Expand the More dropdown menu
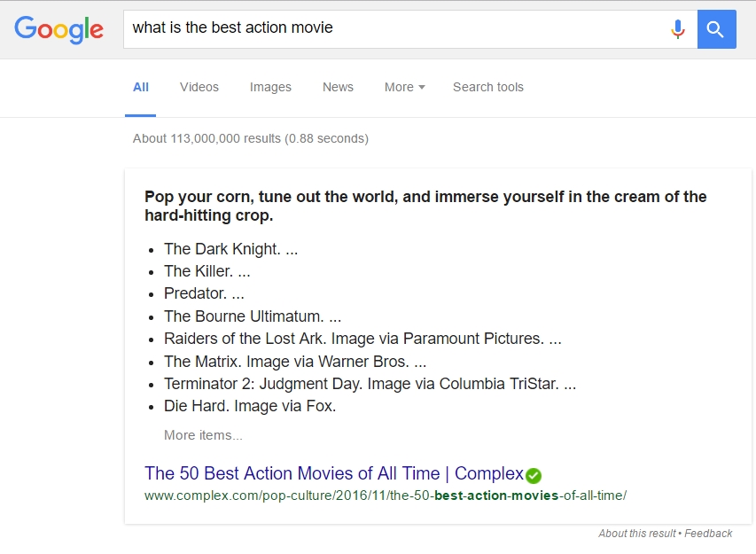Viewport: 756px width, 554px height. coord(404,87)
